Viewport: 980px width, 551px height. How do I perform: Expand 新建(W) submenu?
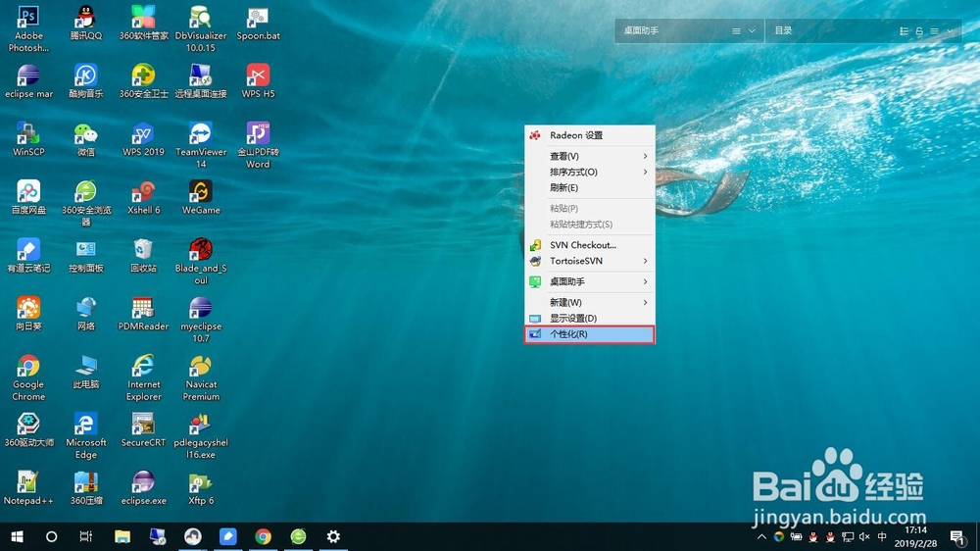tap(589, 302)
